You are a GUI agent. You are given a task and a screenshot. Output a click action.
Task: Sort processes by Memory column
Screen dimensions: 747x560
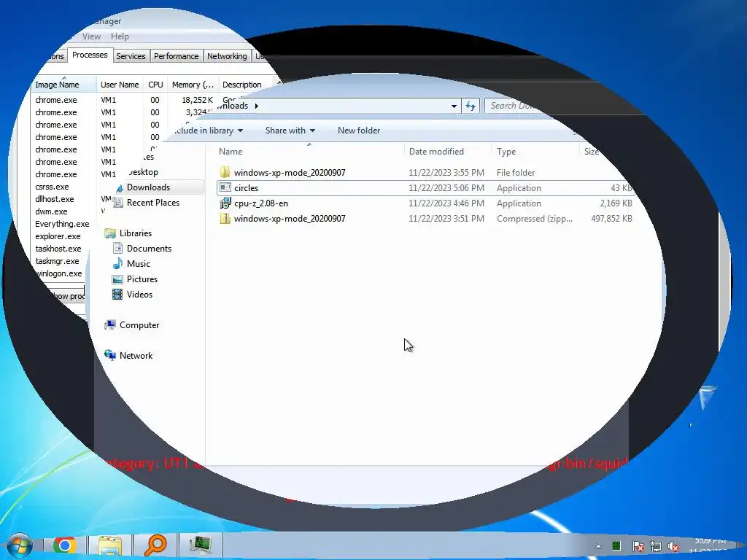point(193,85)
